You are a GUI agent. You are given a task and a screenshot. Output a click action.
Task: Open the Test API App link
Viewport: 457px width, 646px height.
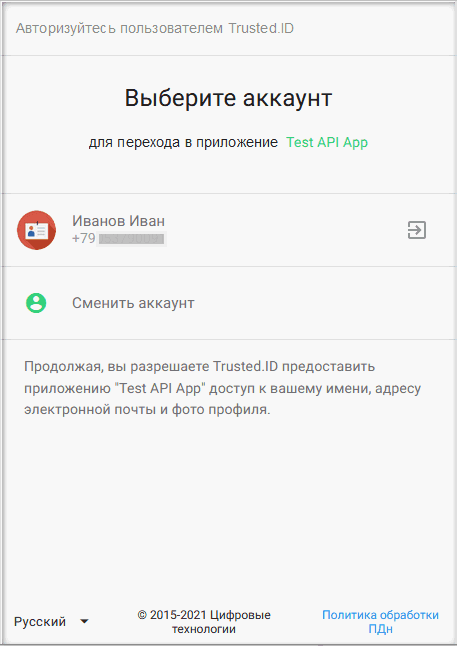click(x=327, y=142)
